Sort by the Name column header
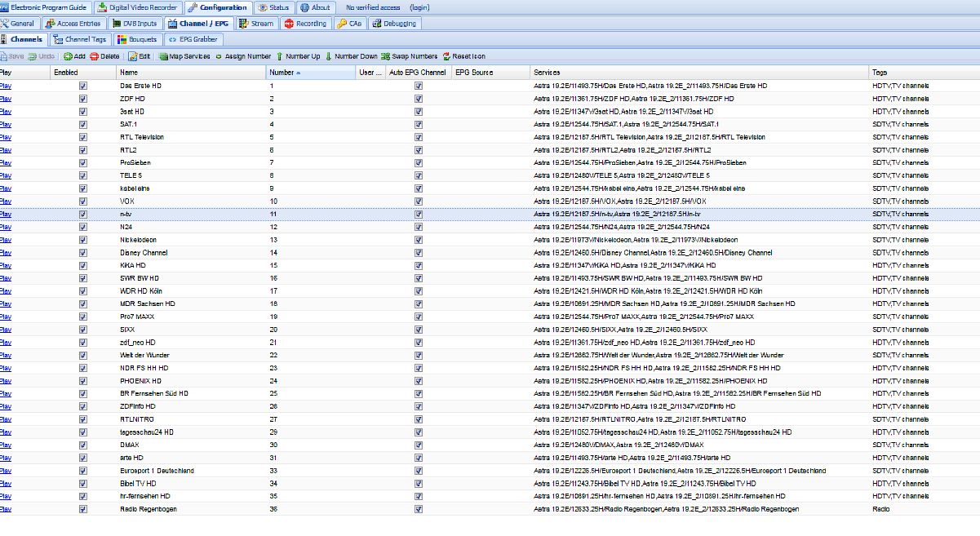 pyautogui.click(x=191, y=73)
